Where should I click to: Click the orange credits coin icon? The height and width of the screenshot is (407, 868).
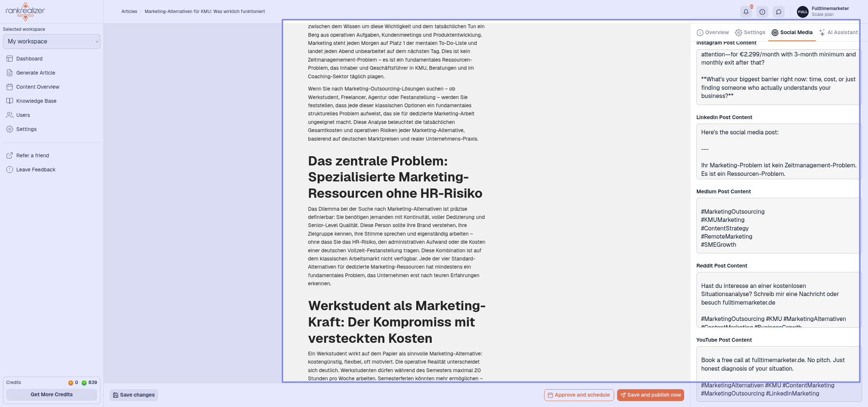(70, 383)
